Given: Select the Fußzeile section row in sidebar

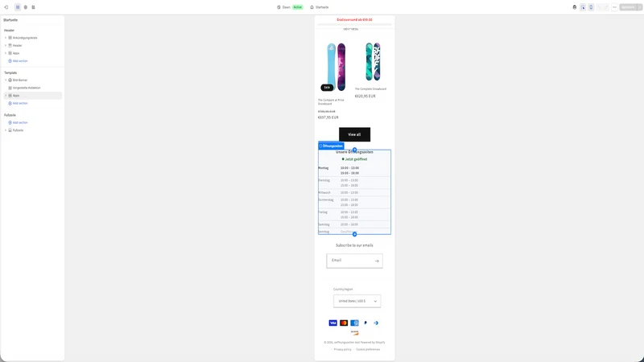Looking at the screenshot, I should point(33,130).
